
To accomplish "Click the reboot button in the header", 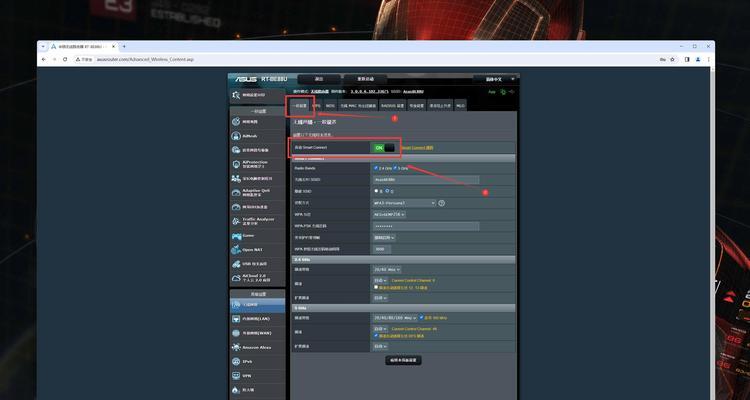I will (365, 79).
